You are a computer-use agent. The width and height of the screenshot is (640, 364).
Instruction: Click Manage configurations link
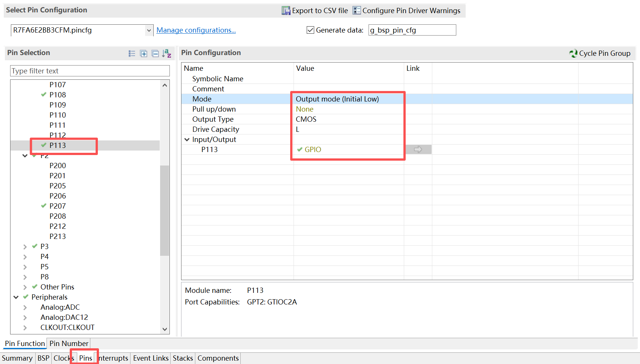196,30
